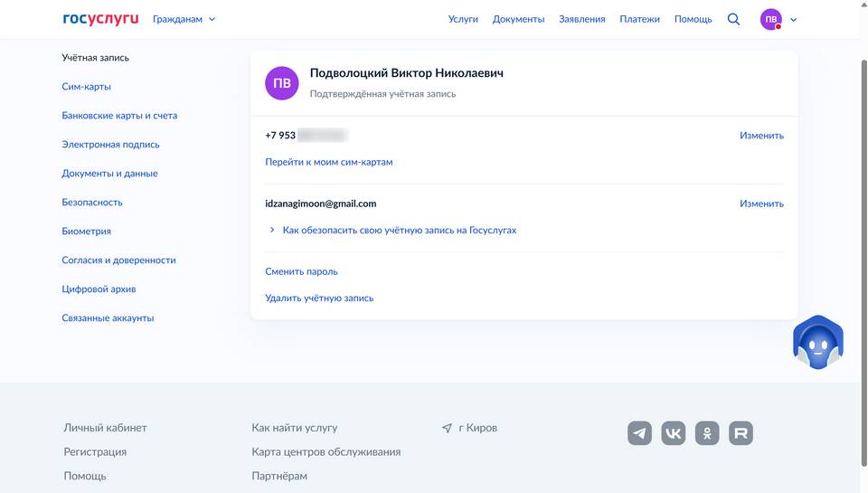
Task: Open the search magnifier icon
Action: click(733, 19)
